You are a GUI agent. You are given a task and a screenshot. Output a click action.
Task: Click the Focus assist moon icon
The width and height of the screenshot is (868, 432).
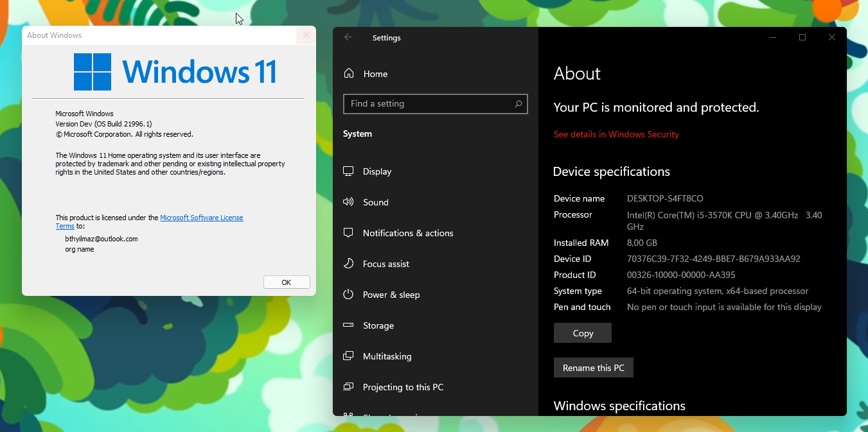pyautogui.click(x=348, y=263)
